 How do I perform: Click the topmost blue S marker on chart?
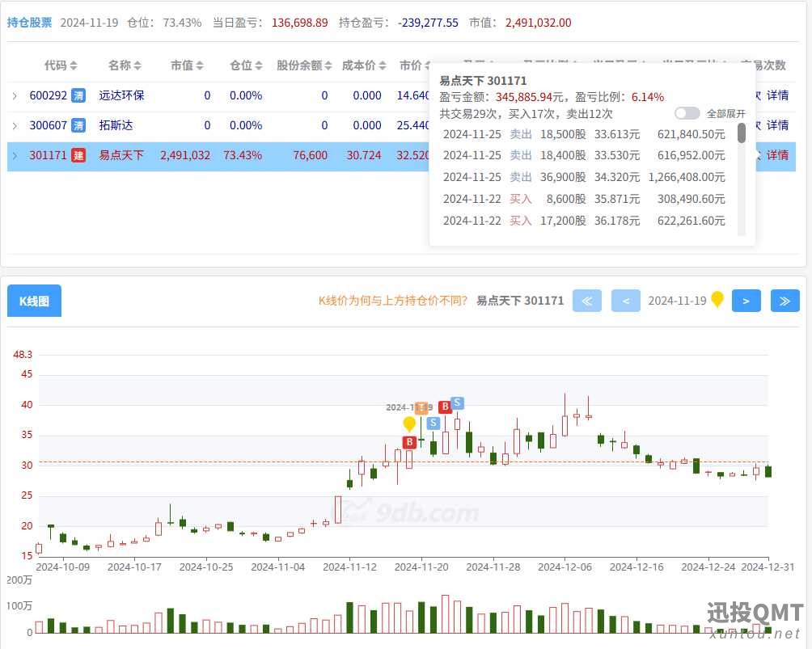[x=457, y=402]
